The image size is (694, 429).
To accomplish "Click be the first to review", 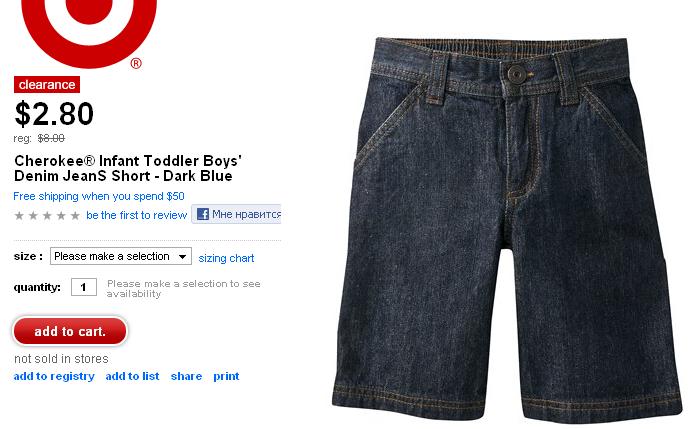I will pos(136,215).
